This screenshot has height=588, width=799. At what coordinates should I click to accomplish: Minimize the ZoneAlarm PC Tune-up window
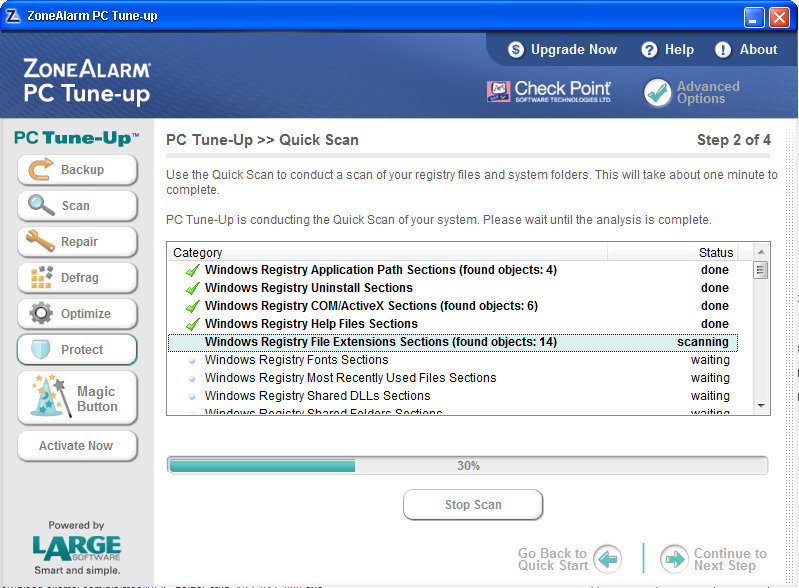point(754,17)
